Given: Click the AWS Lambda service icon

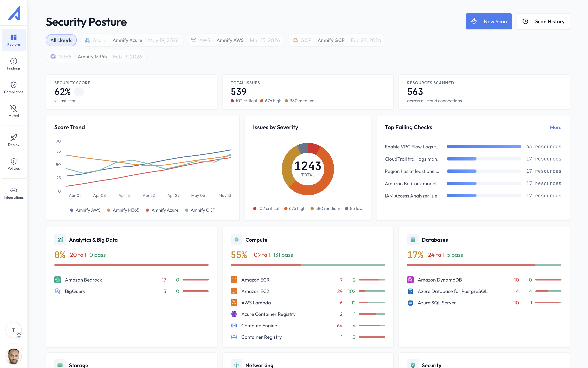Looking at the screenshot, I should [x=234, y=303].
